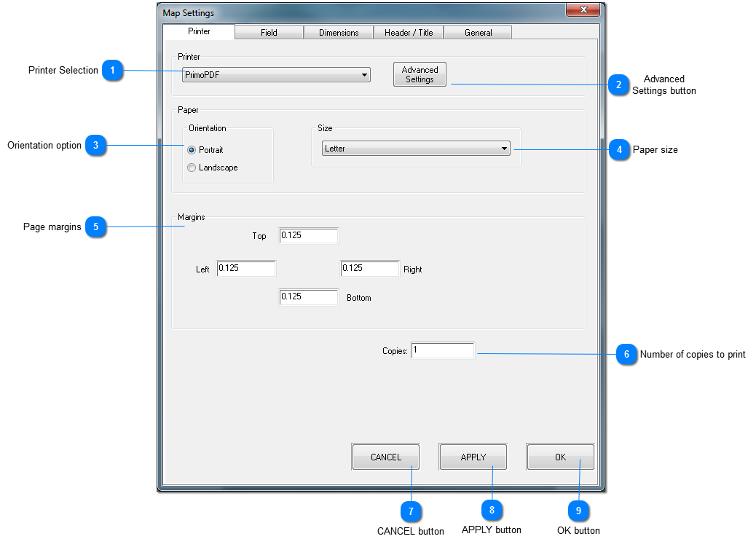Click the numbered callout badge 1
The width and height of the screenshot is (756, 547).
[x=112, y=71]
